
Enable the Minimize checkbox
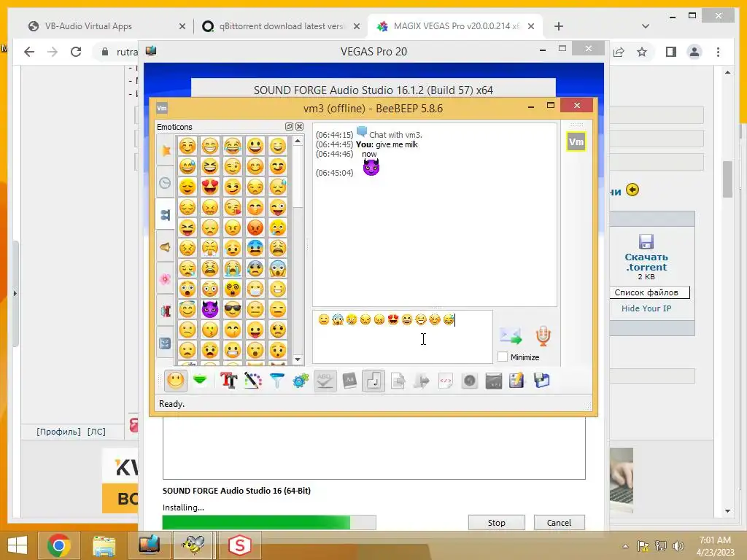[x=503, y=357]
